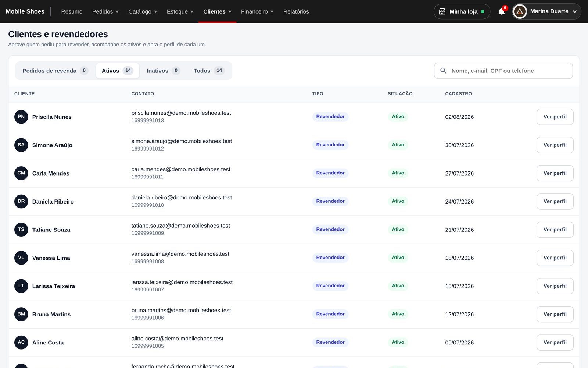Viewport: 588px width, 368px height.
Task: Open Ver perfil for Vanessa Lima
Action: pos(555,258)
